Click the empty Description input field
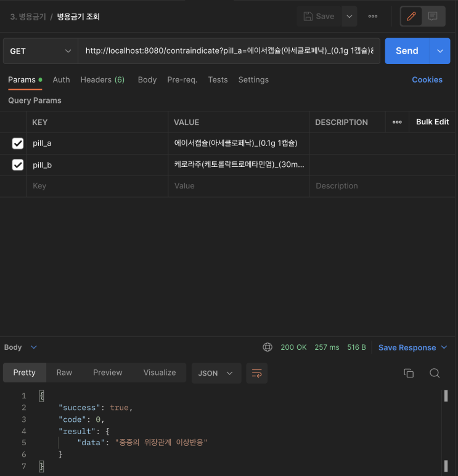Screen dimensions: 458x476 382,186
